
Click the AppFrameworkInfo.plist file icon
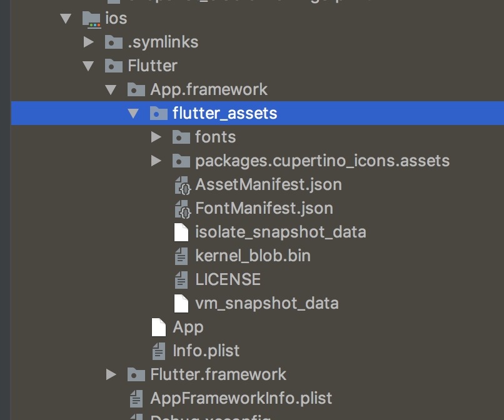point(136,398)
